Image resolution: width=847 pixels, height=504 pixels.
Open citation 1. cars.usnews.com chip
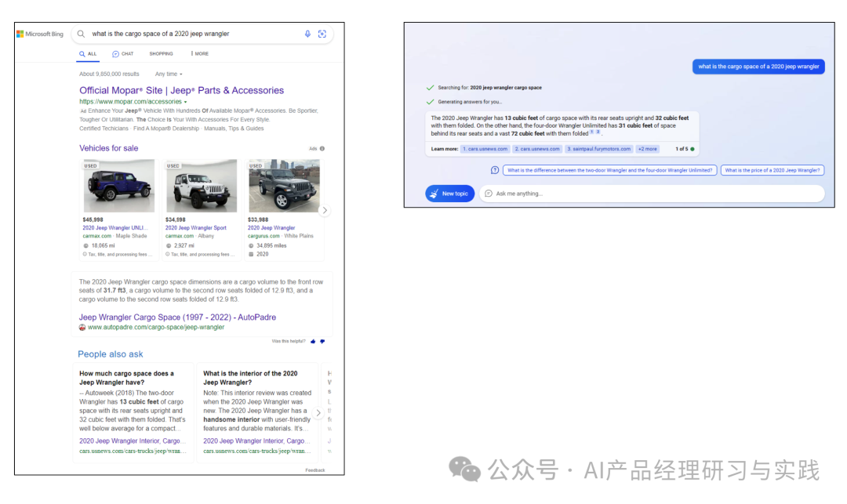(x=485, y=149)
